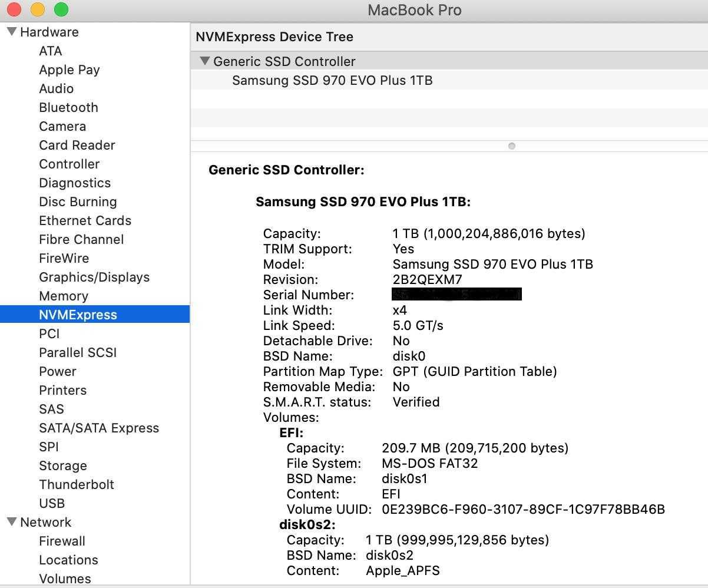Screen dimensions: 708x588
Task: Open Apple Pay in the sidebar
Action: click(x=70, y=70)
